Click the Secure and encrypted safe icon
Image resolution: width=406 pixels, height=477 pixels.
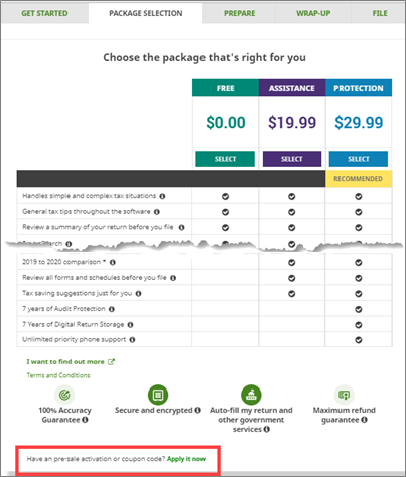click(x=158, y=395)
